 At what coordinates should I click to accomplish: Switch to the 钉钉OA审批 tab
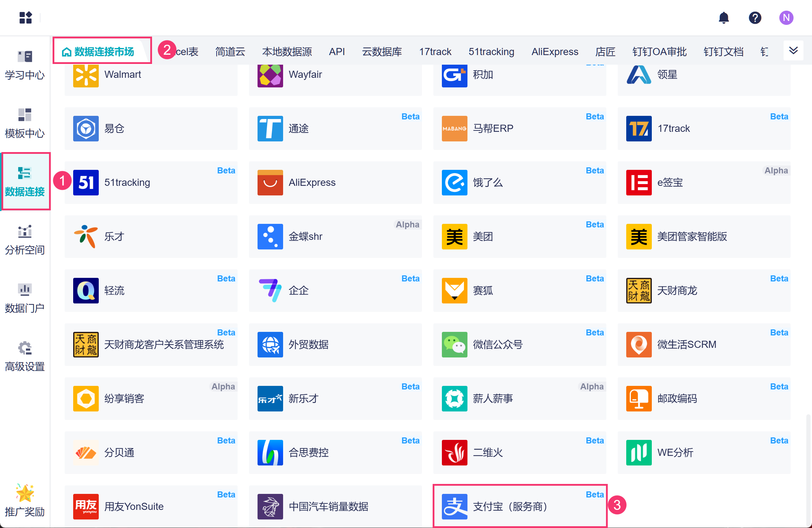click(659, 52)
